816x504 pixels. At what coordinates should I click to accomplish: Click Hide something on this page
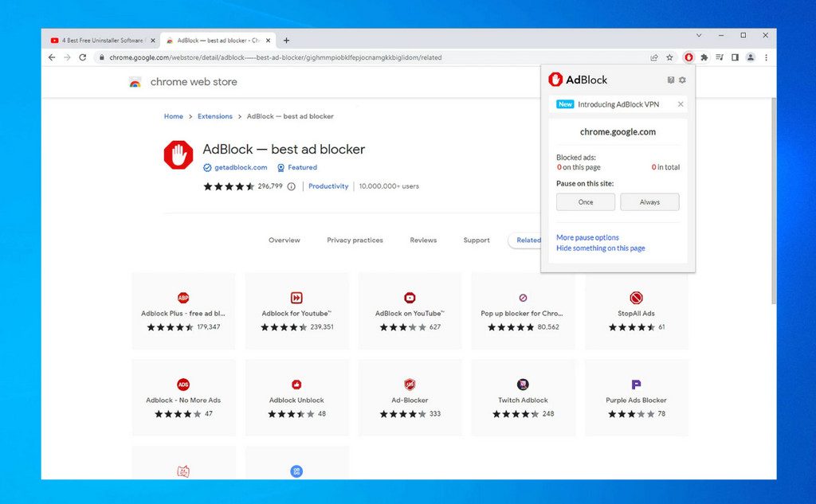coord(601,248)
